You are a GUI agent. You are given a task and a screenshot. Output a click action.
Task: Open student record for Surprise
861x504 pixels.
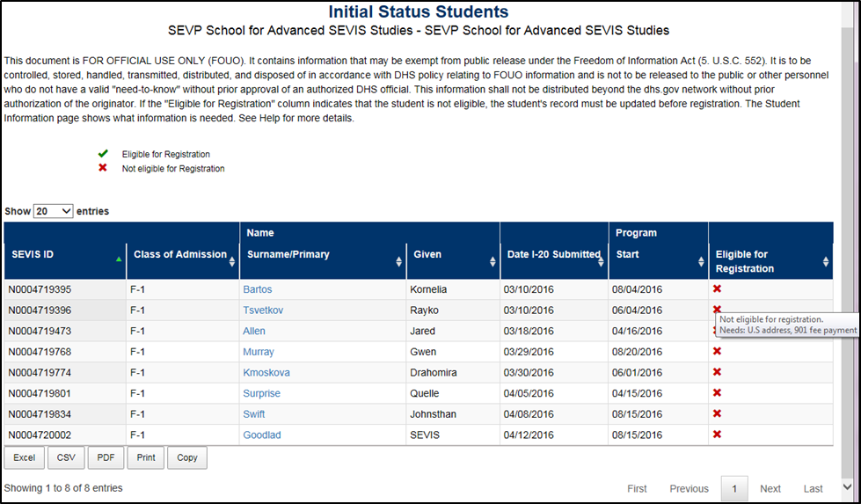coord(262,393)
